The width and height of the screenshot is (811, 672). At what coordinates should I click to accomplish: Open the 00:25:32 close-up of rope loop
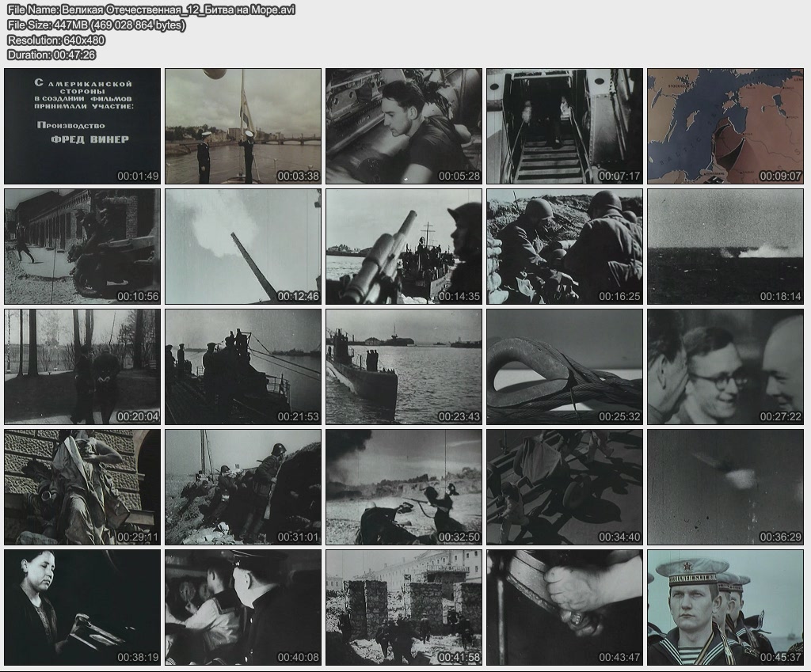[x=565, y=366]
